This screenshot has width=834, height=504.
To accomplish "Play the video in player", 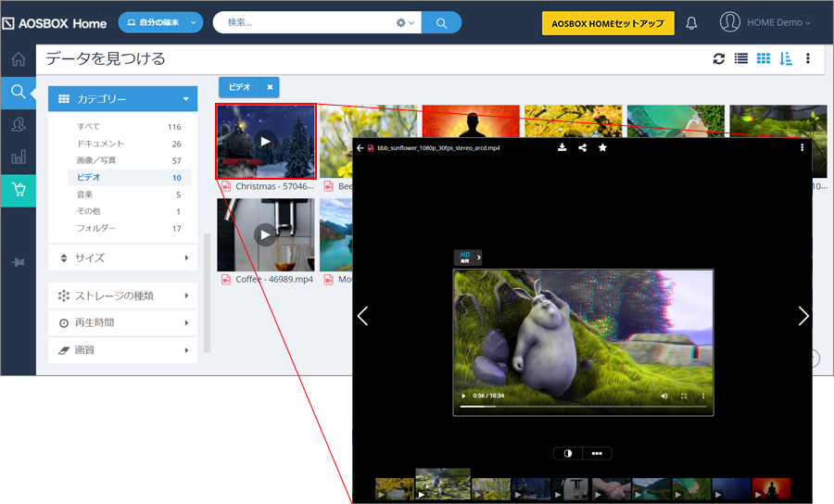I will click(x=464, y=397).
